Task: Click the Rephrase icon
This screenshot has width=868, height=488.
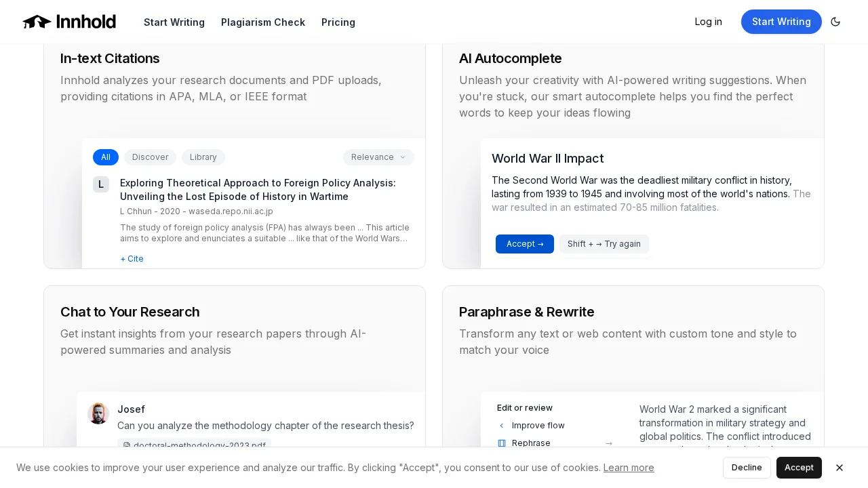Action: (502, 443)
